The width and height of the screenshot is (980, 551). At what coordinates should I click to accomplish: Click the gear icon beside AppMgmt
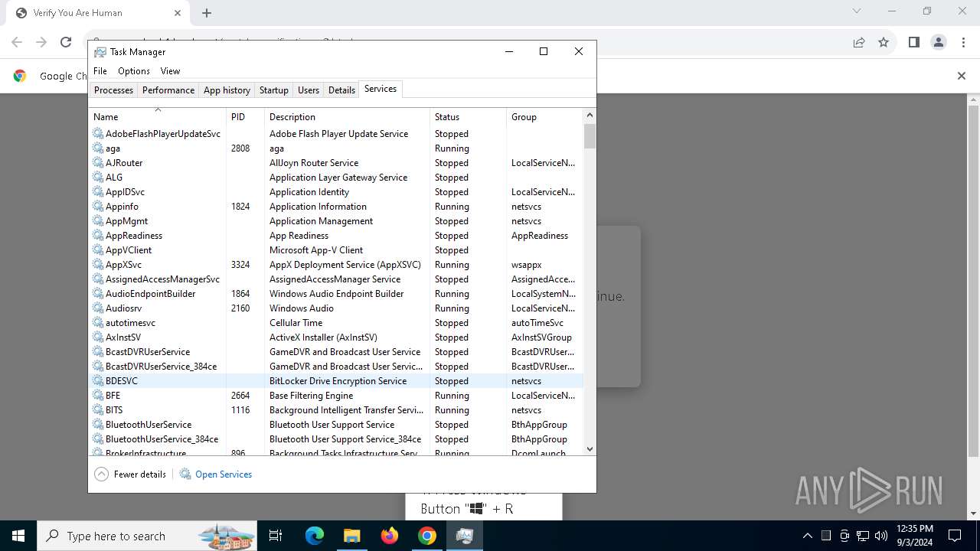click(98, 220)
